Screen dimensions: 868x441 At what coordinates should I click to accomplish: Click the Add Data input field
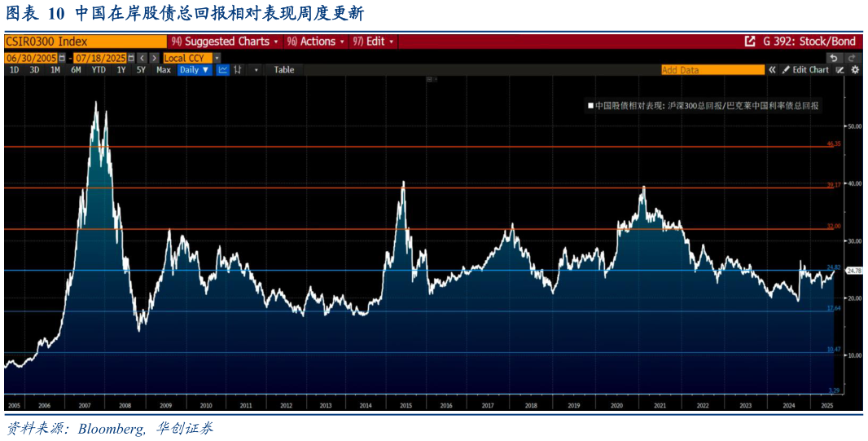pos(712,70)
